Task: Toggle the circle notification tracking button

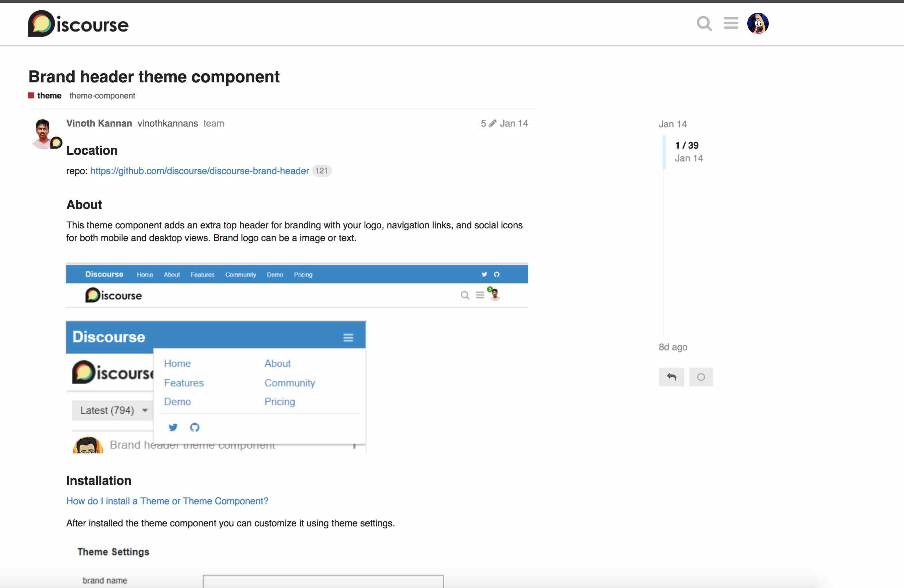Action: [701, 377]
